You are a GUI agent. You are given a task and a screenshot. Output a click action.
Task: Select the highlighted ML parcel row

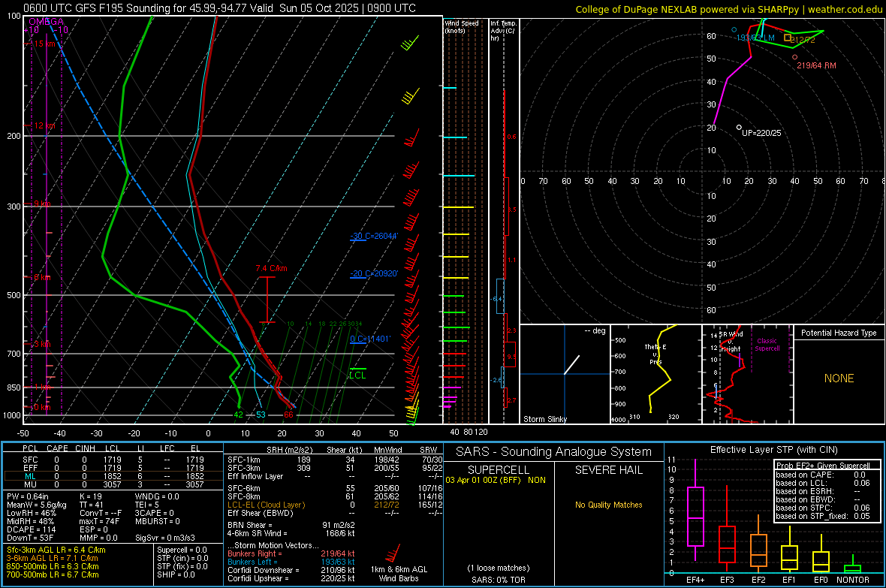pos(113,476)
